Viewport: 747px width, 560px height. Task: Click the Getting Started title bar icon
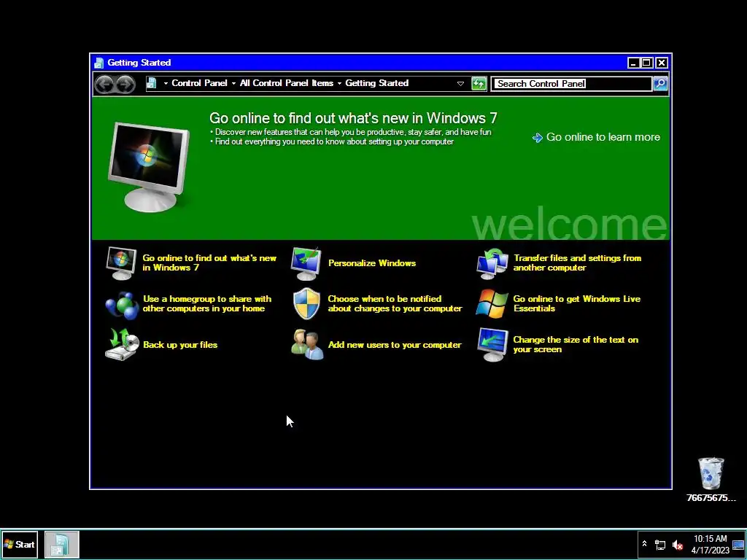click(x=98, y=63)
